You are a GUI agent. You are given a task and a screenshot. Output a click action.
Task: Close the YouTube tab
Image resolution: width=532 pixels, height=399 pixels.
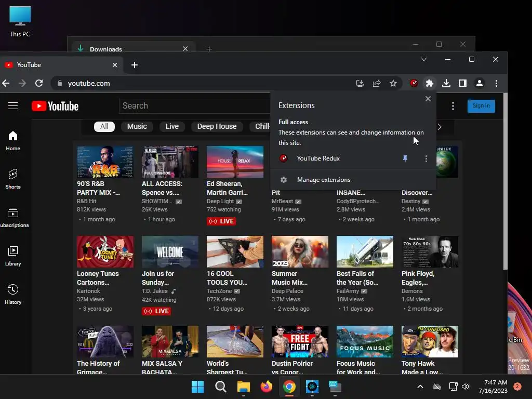[115, 65]
